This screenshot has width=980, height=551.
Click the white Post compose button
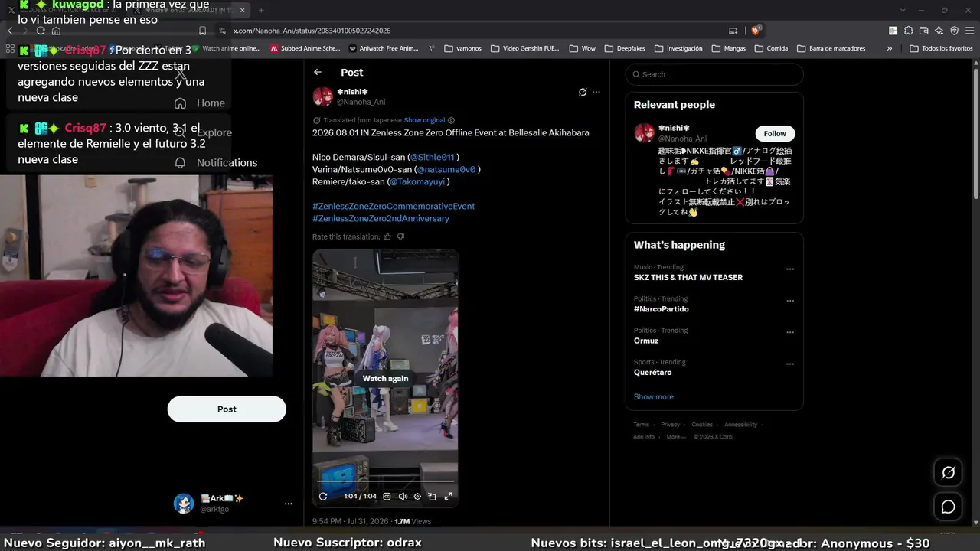click(227, 409)
